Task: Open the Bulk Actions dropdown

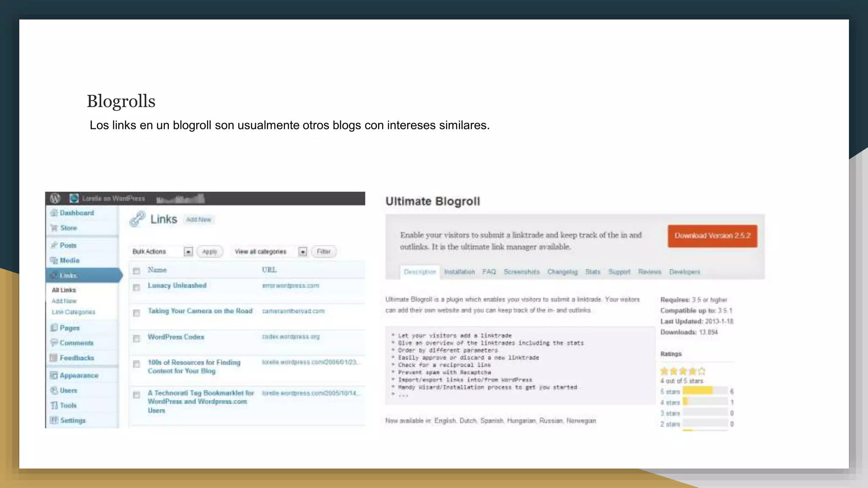Action: coord(162,252)
